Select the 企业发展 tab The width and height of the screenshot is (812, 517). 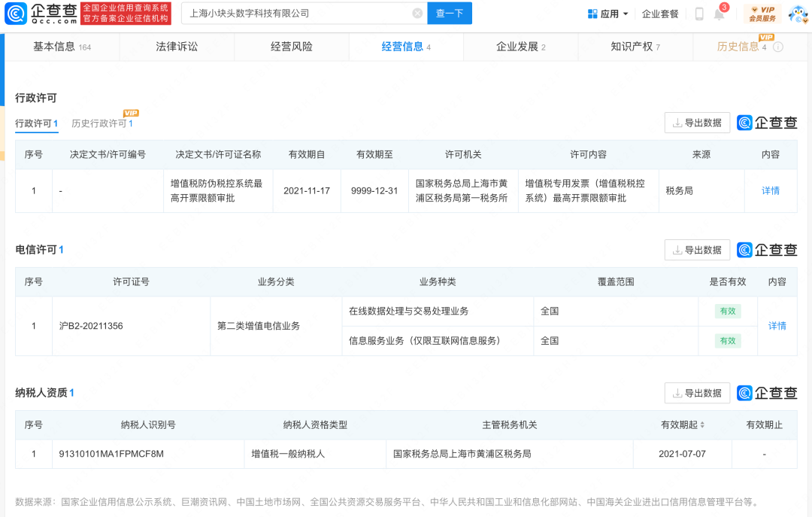click(520, 47)
